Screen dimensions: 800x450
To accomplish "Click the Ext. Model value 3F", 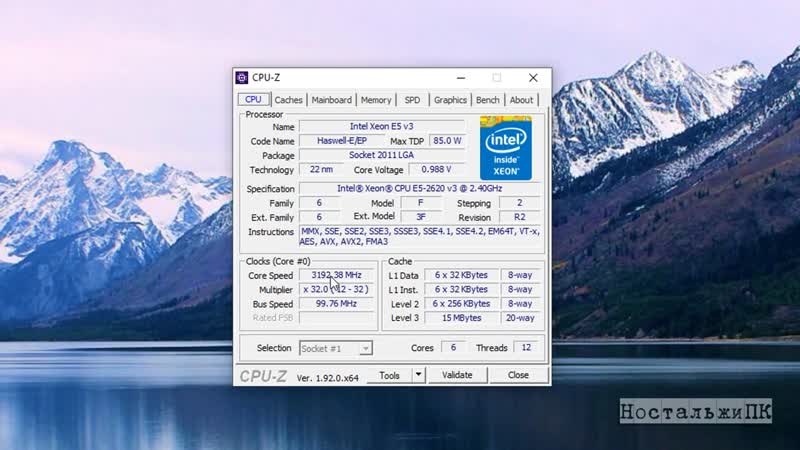I will click(421, 217).
